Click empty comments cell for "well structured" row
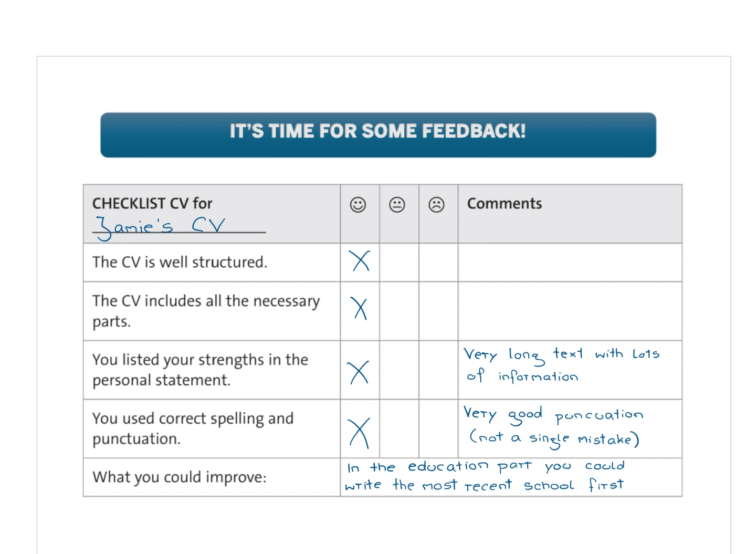756x554 pixels. click(x=570, y=263)
